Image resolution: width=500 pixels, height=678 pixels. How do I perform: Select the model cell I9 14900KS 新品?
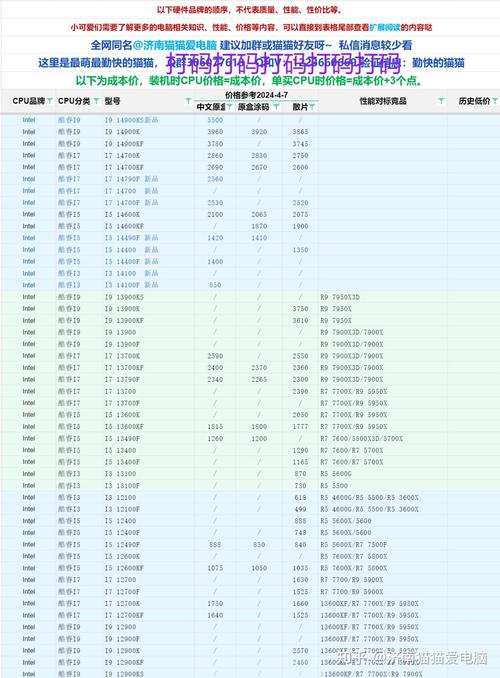point(131,120)
